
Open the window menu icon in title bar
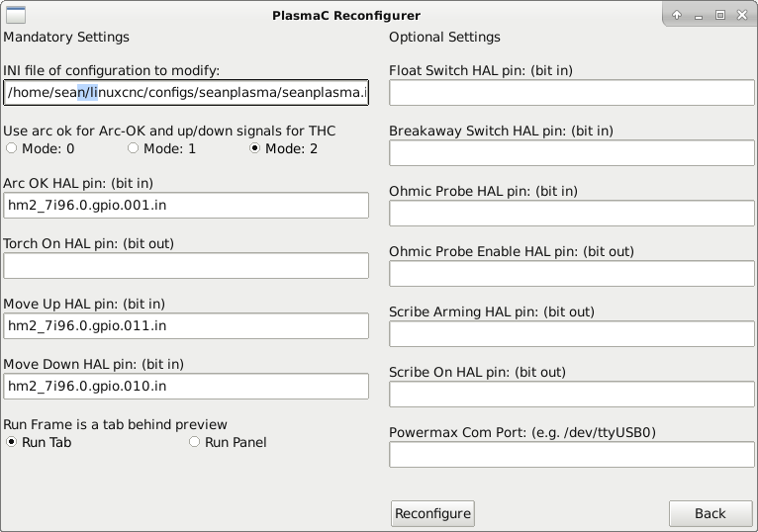point(16,15)
